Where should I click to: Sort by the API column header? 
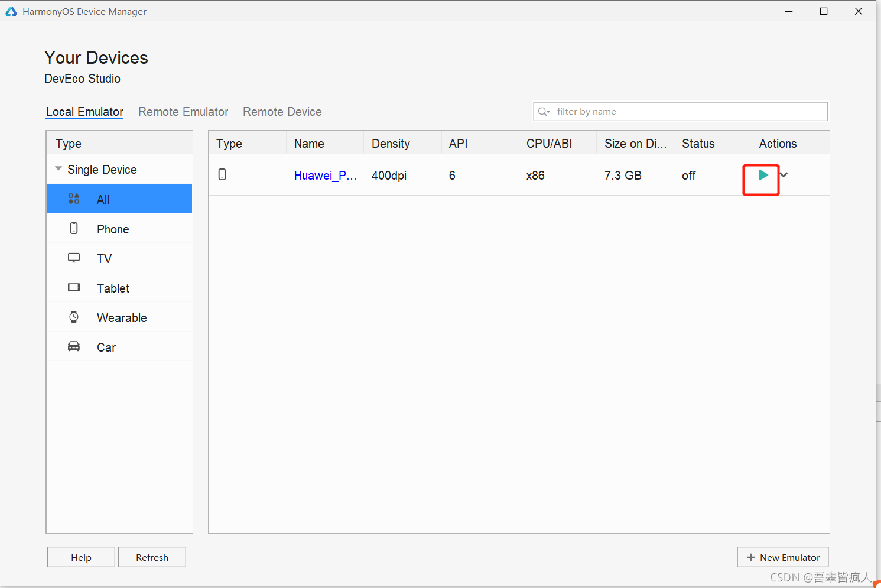pos(480,144)
